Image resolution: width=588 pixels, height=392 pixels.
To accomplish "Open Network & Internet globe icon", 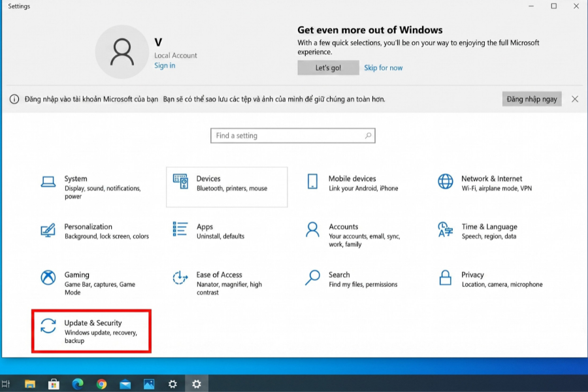I will [x=445, y=182].
